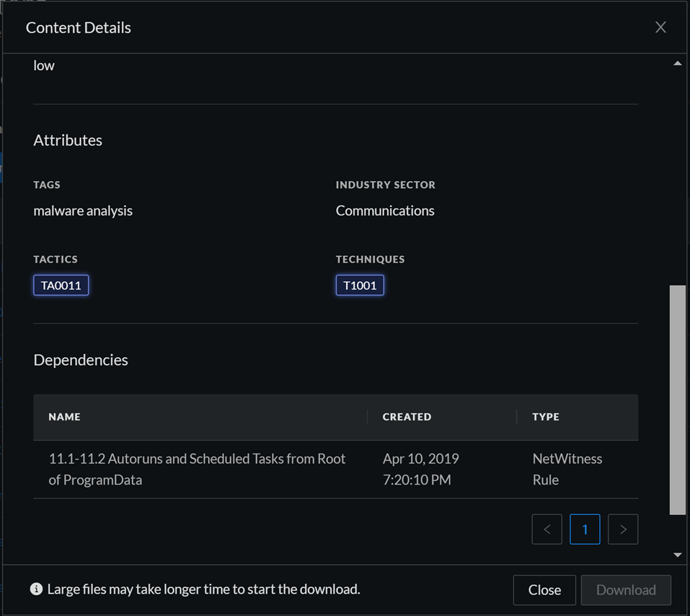Click the malware analysis tag value

[83, 211]
